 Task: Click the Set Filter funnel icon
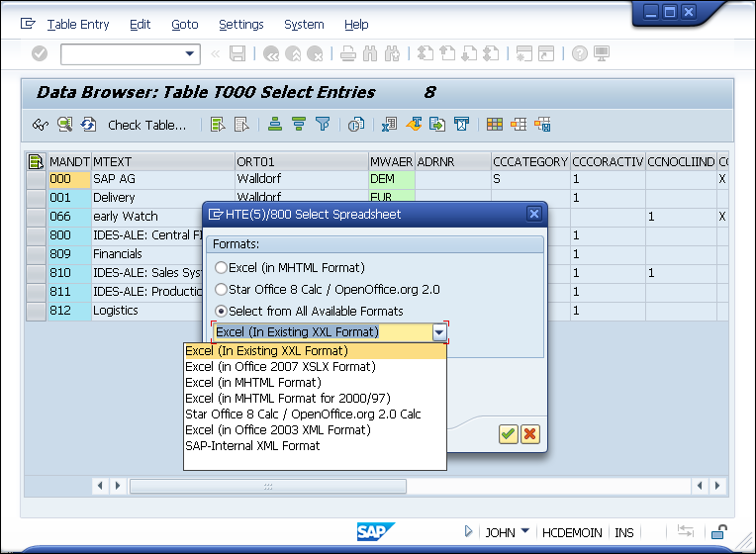point(322,124)
